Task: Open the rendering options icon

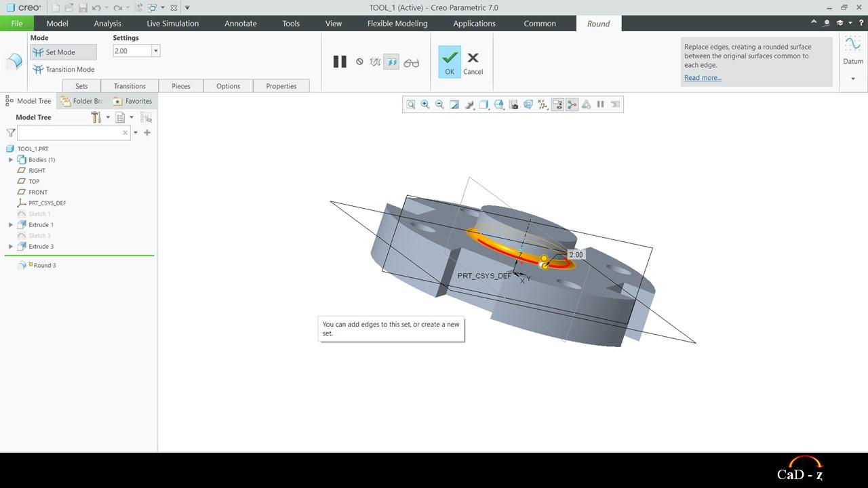Action: pos(469,104)
